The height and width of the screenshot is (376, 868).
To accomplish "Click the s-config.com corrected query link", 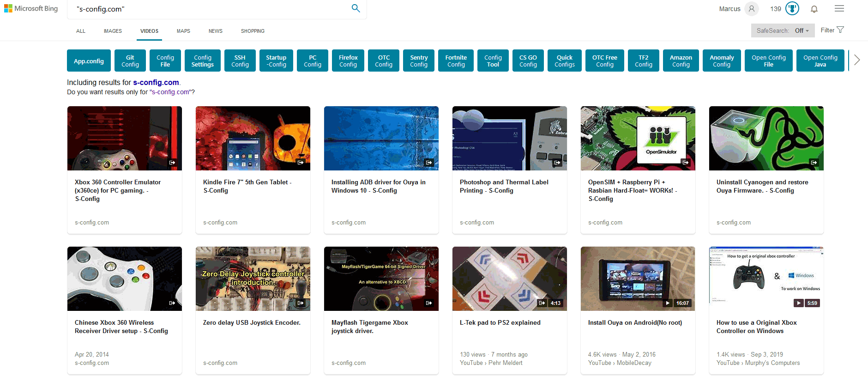I will tap(156, 82).
